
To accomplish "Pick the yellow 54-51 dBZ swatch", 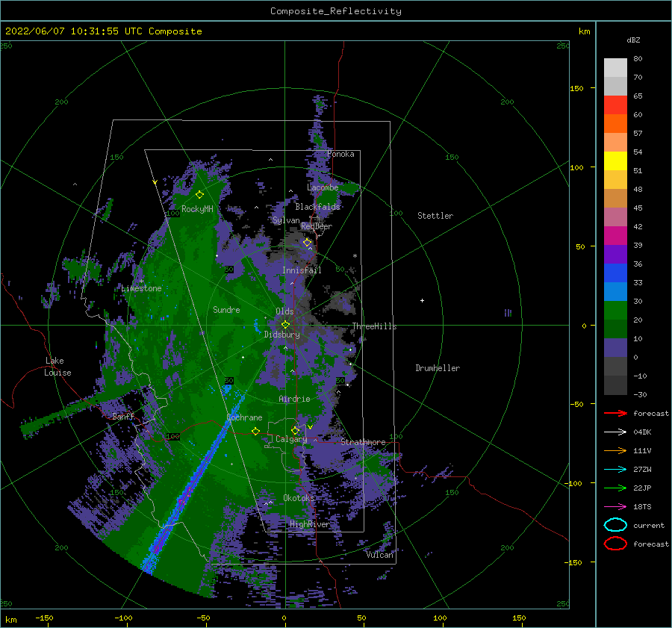I will click(x=615, y=161).
